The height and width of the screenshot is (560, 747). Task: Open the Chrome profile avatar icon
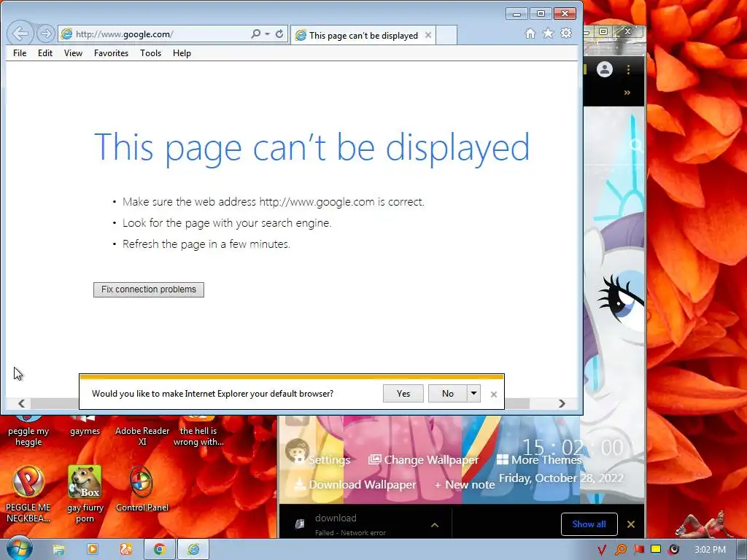click(605, 69)
